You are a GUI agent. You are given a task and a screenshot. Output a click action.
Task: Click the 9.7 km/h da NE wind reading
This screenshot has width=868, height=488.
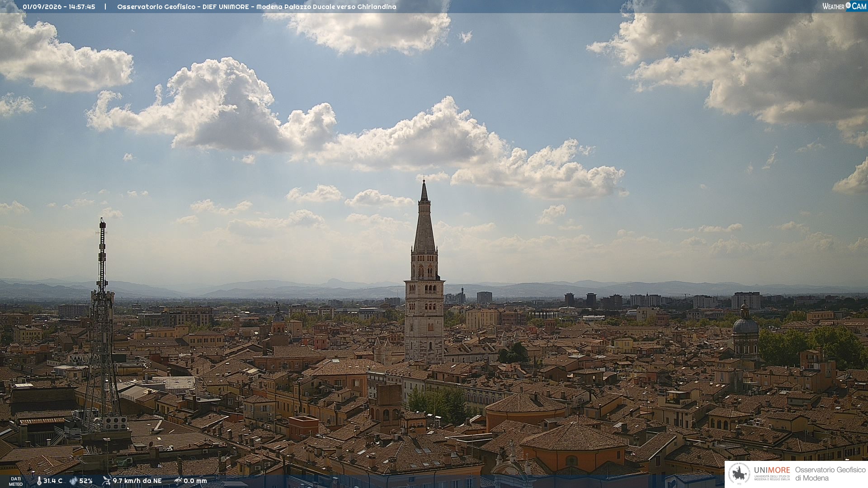[x=137, y=481]
